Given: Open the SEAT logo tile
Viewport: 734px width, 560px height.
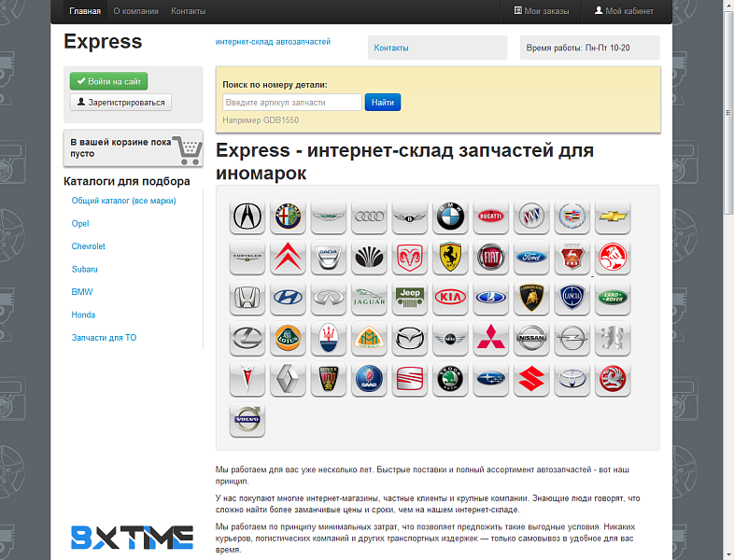Looking at the screenshot, I should (410, 379).
